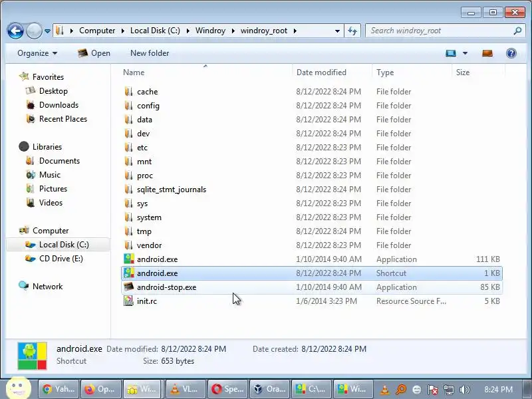Click New folder button
532x399 pixels.
tap(150, 53)
